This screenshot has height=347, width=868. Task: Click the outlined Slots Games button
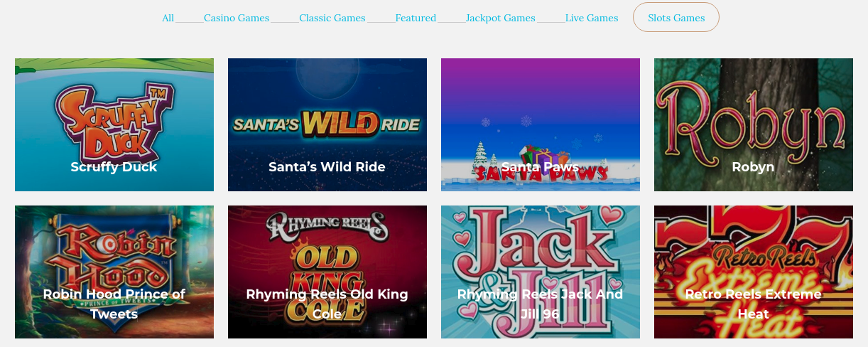pos(676,17)
